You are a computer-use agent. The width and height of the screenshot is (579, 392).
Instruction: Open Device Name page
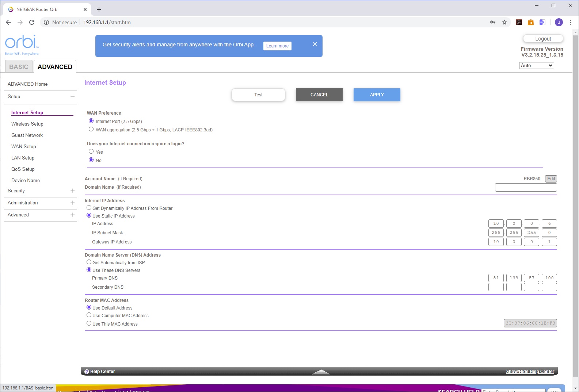26,180
